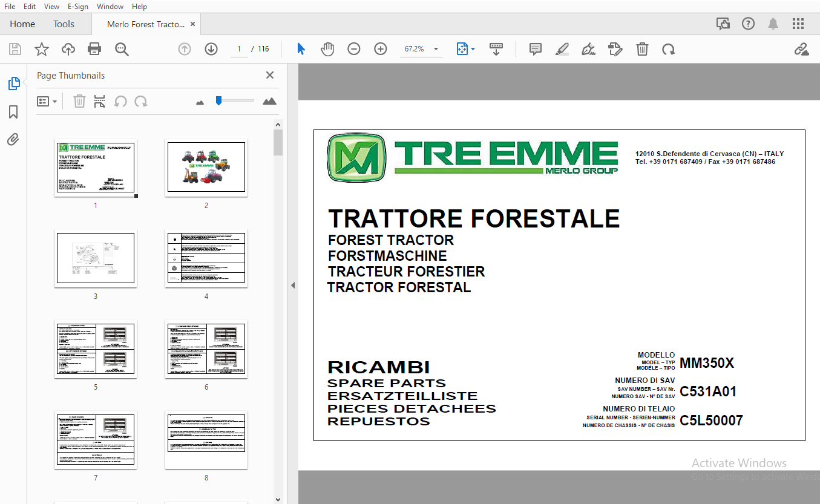Close the Page Thumbnails panel
The image size is (820, 504).
click(x=270, y=75)
